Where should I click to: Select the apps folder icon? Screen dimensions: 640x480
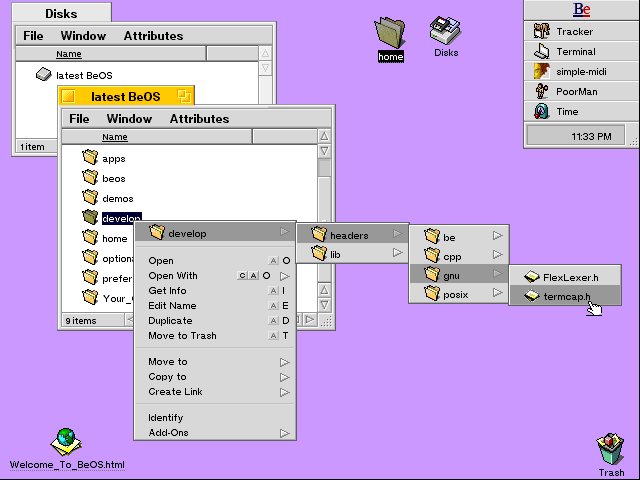pyautogui.click(x=90, y=157)
